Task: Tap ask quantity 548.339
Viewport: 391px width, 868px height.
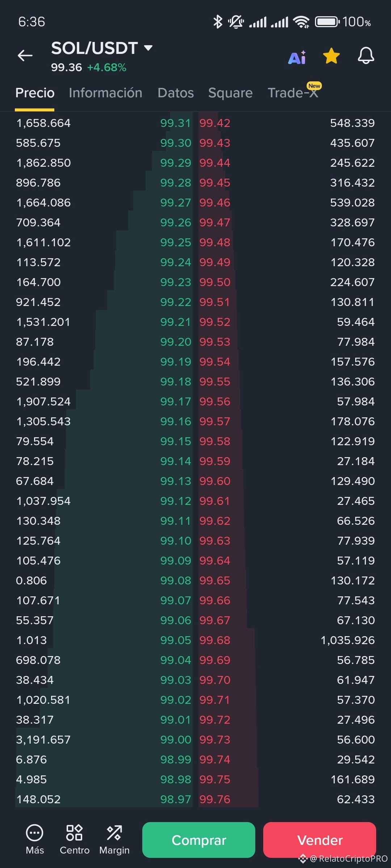Action: [352, 123]
